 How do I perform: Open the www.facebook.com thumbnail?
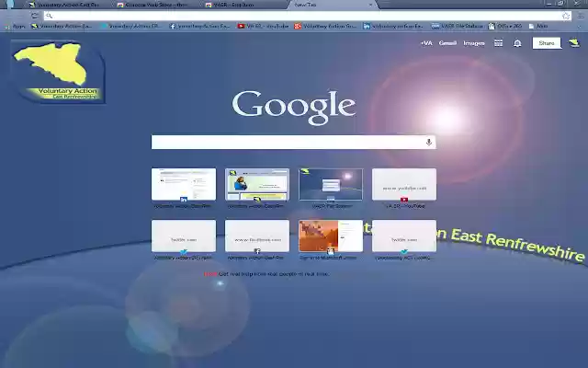(257, 236)
